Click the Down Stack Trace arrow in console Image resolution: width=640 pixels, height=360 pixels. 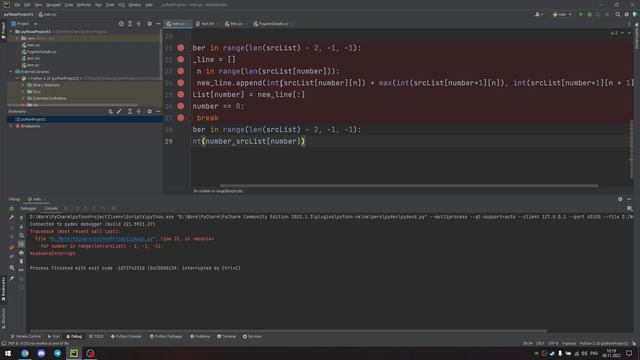21,227
